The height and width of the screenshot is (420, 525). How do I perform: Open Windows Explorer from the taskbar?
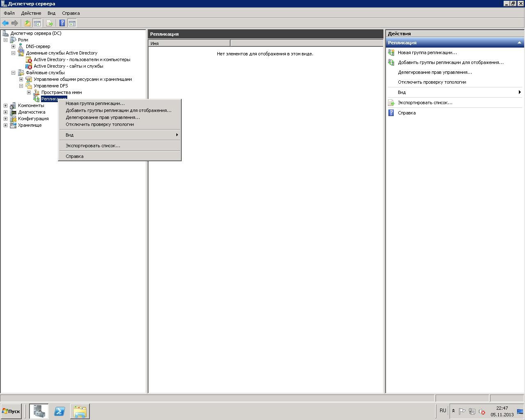pos(80,411)
